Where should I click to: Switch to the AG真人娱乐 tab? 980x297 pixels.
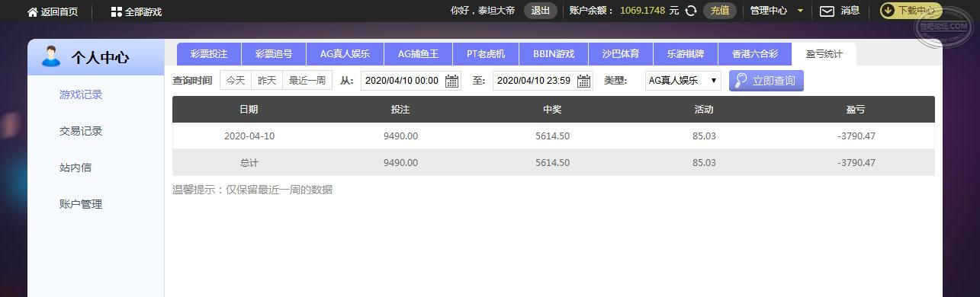[x=345, y=54]
